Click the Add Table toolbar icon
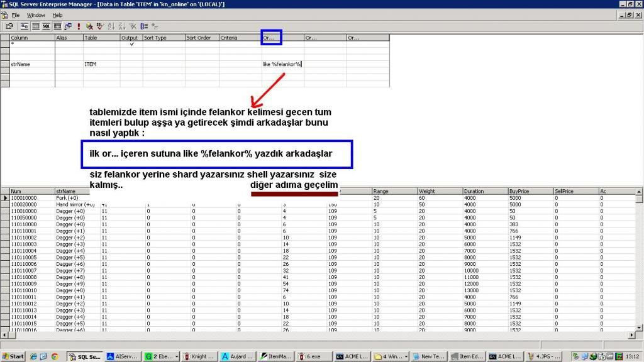Screen dimensions: 644x362 click(x=154, y=26)
